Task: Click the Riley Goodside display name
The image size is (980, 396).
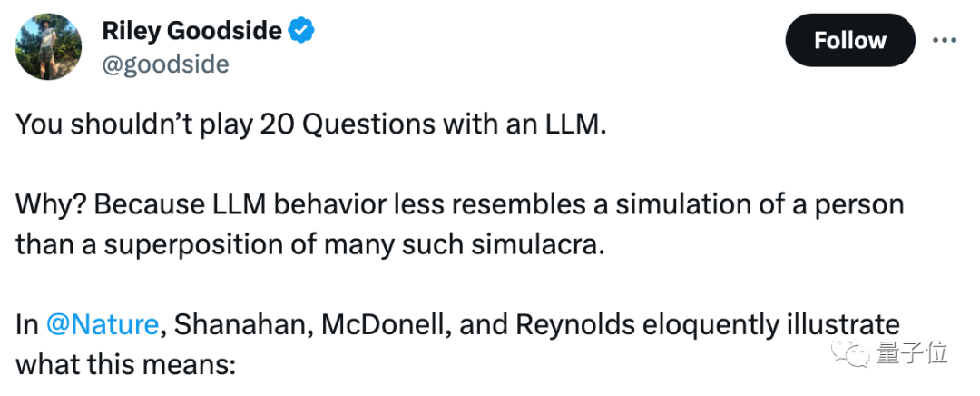Action: (191, 30)
